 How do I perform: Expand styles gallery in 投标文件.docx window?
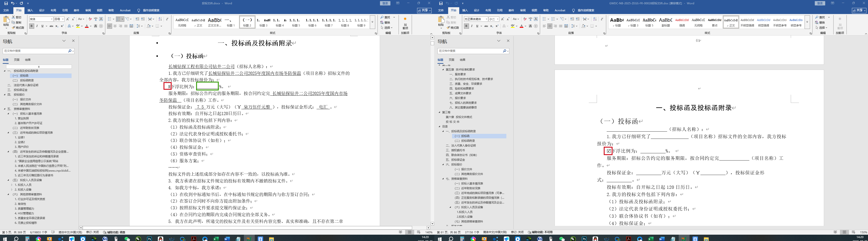pos(372,22)
